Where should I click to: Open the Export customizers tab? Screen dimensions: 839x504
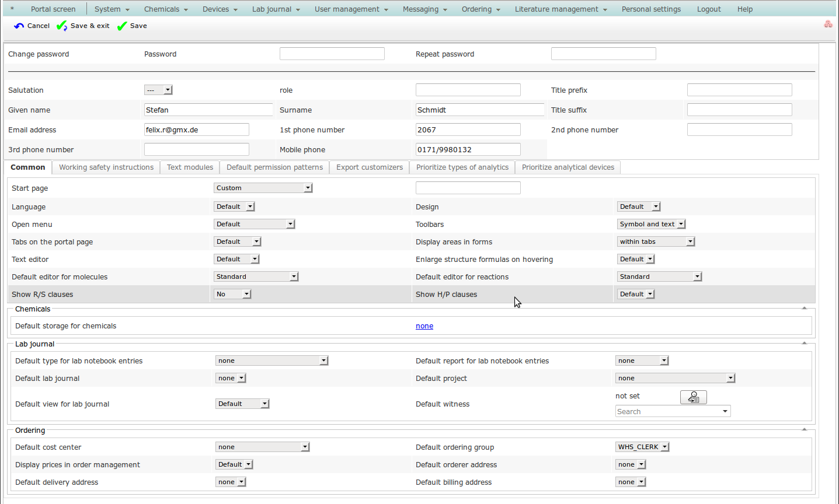coord(369,167)
